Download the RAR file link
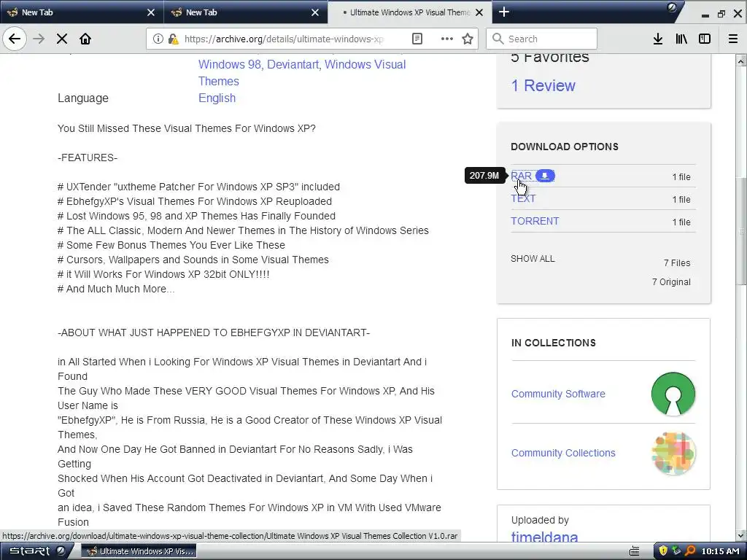The image size is (747, 560). (521, 176)
